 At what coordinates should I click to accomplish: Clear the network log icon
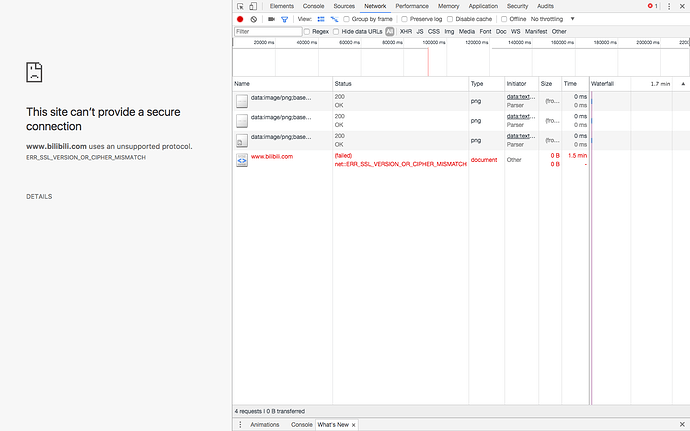tap(254, 19)
